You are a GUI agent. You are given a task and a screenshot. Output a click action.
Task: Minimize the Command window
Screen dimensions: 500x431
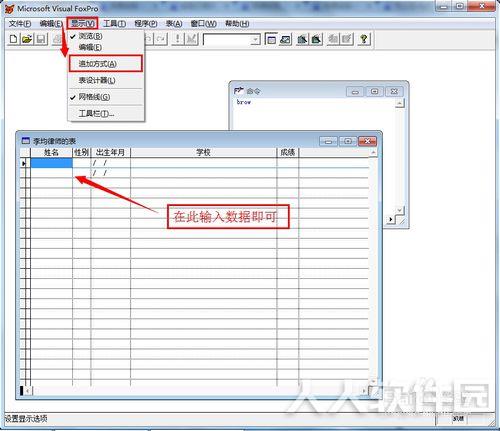point(355,91)
